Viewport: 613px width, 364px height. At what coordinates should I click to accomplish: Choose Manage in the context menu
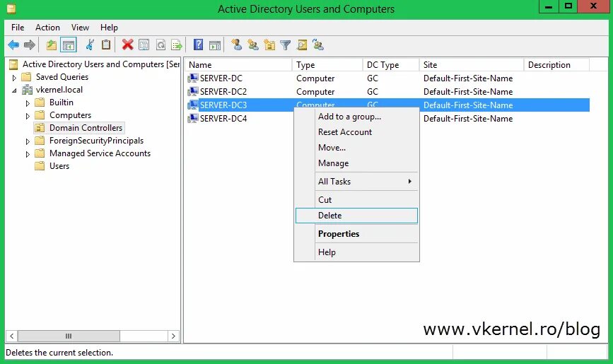click(x=356, y=163)
